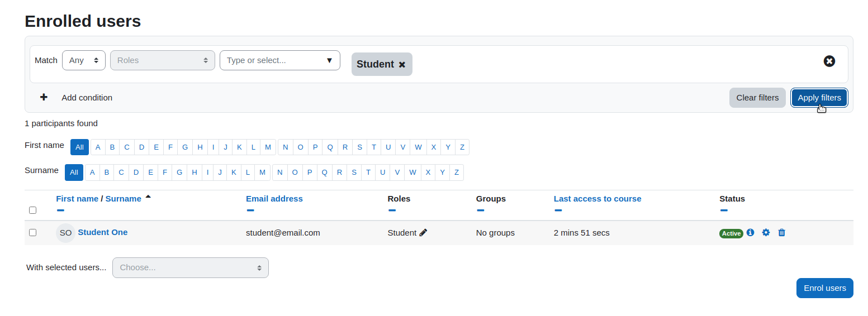
Task: Filter first name by letter M
Action: tap(268, 147)
